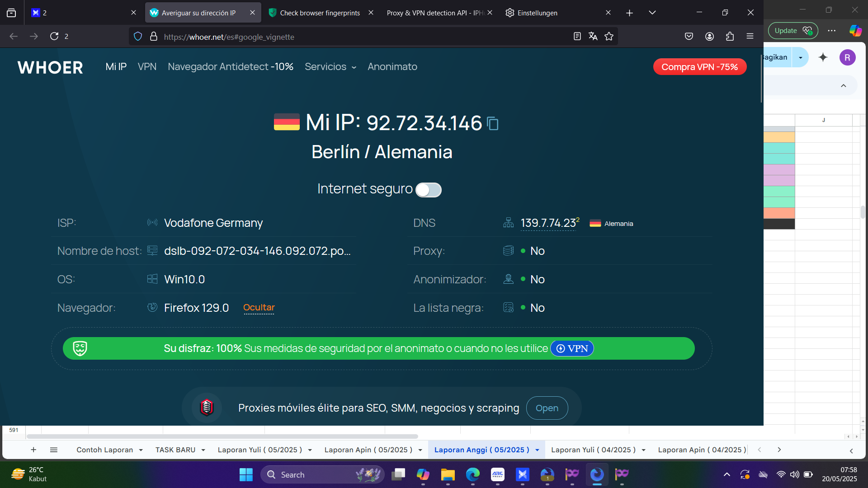The image size is (868, 488).
Task: Open Microsoft Edge from the taskbar
Action: point(473,474)
